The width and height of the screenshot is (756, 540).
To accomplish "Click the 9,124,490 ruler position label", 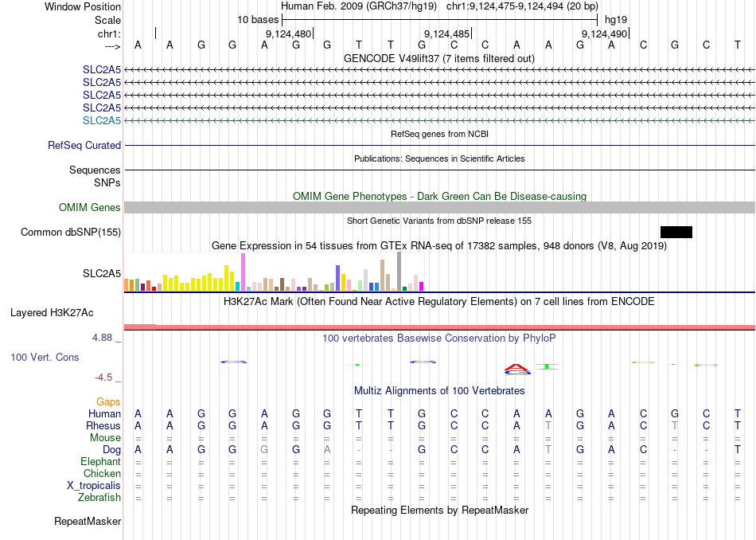I will [x=604, y=33].
